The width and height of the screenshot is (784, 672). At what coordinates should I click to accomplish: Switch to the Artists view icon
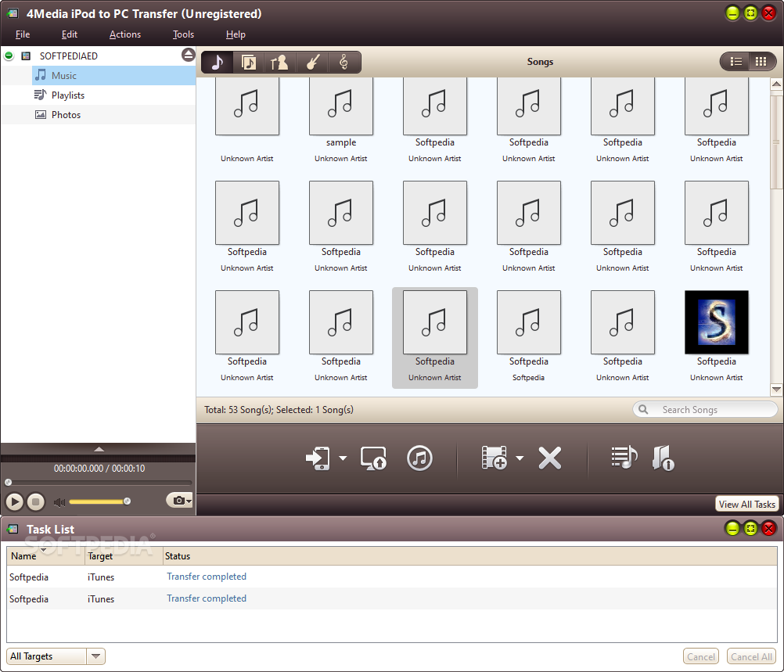(x=279, y=63)
